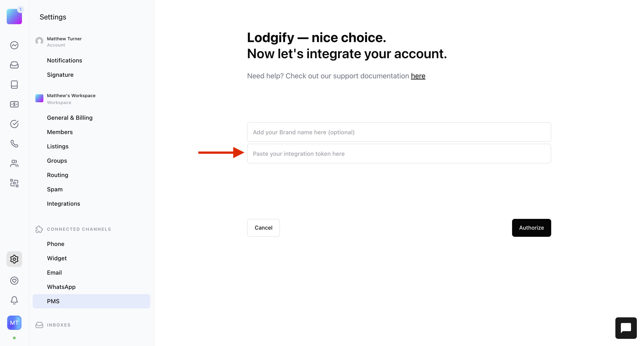Focus the Brand name optional field
Image resolution: width=644 pixels, height=346 pixels.
click(x=399, y=132)
